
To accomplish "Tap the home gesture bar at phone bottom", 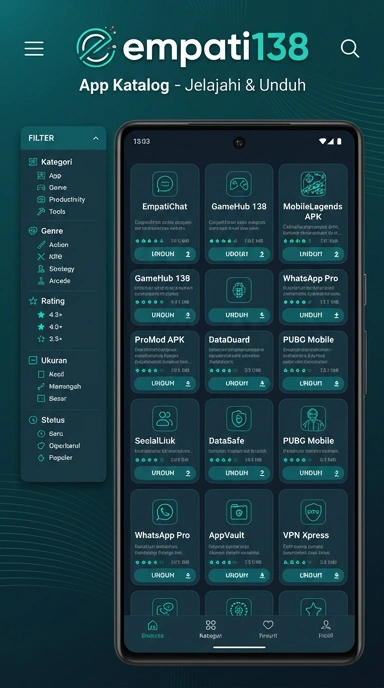I will [x=239, y=647].
